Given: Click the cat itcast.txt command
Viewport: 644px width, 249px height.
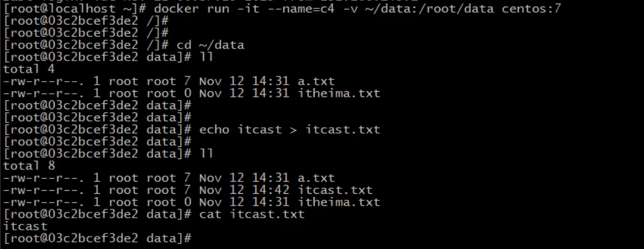Looking at the screenshot, I should [x=252, y=214].
